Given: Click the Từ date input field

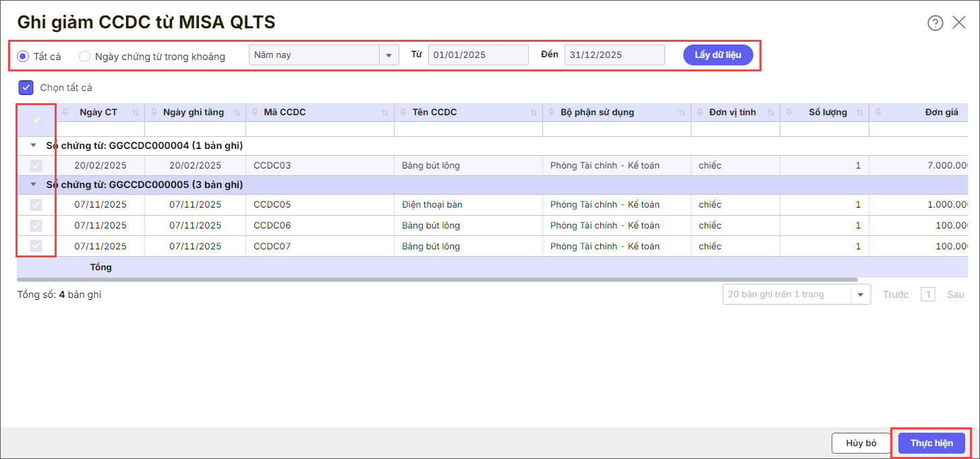Looking at the screenshot, I should [x=478, y=55].
